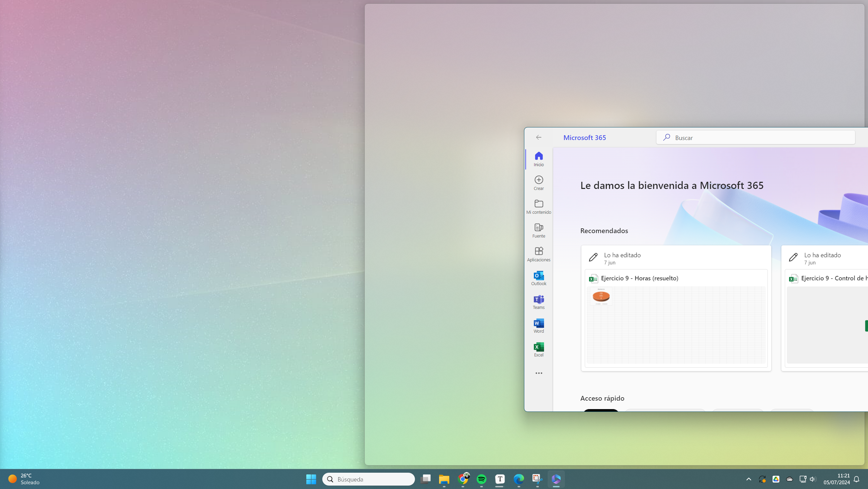This screenshot has height=489, width=868.
Task: Open Inicio in the Microsoft 365 sidebar
Action: 539,159
